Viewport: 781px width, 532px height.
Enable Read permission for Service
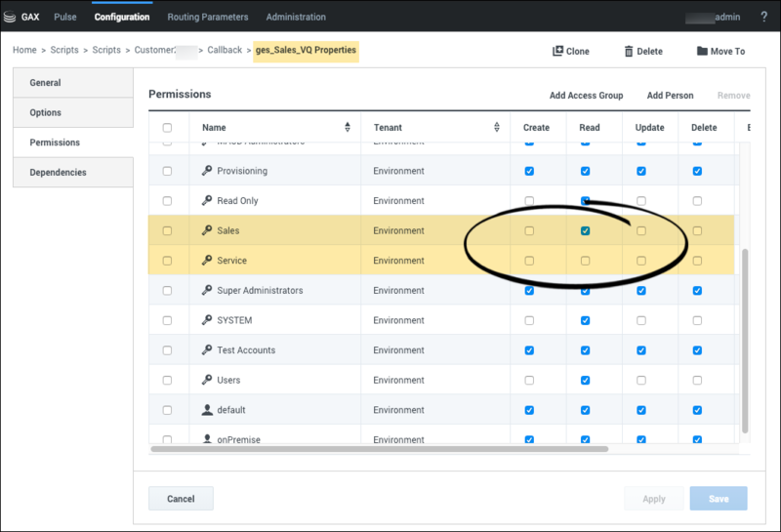click(585, 261)
